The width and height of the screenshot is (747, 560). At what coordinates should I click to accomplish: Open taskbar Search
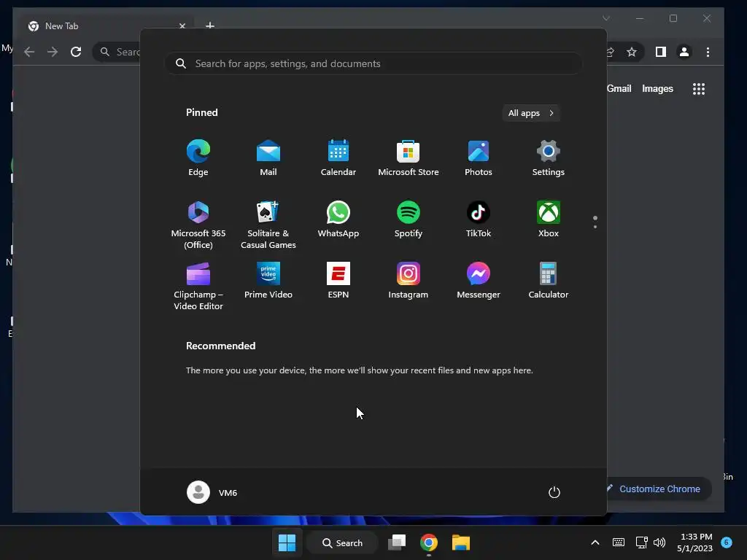(x=342, y=542)
